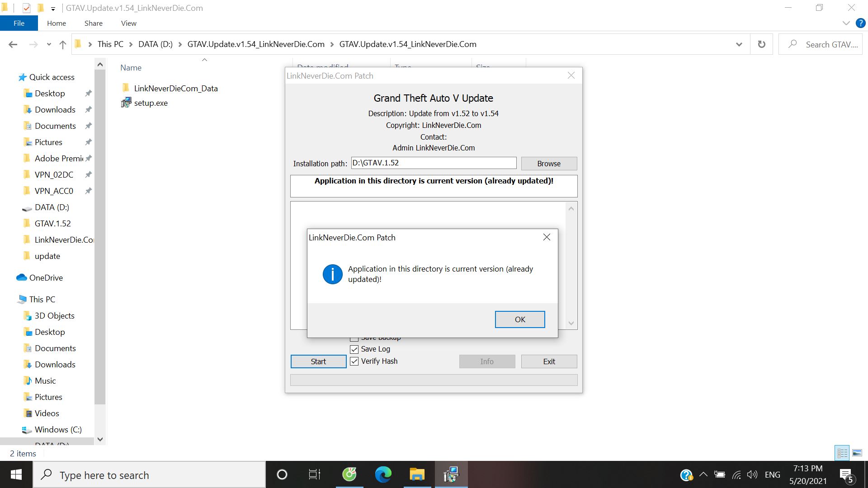Click the Refresh button in address bar

pyautogui.click(x=762, y=44)
